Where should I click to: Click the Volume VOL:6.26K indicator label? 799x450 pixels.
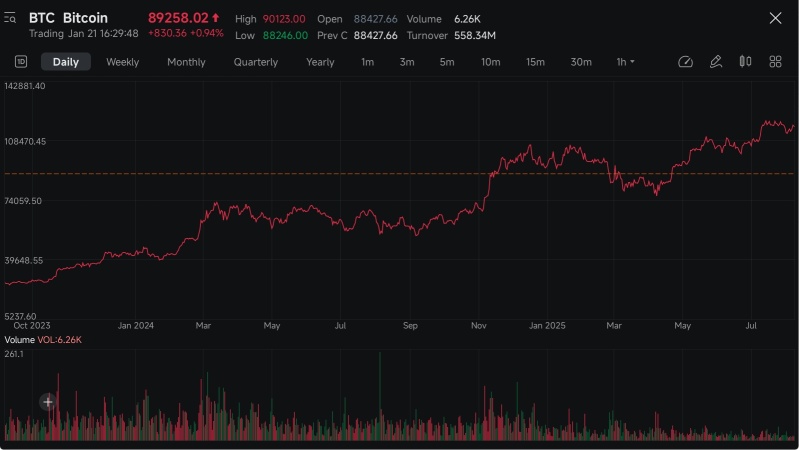click(x=43, y=339)
